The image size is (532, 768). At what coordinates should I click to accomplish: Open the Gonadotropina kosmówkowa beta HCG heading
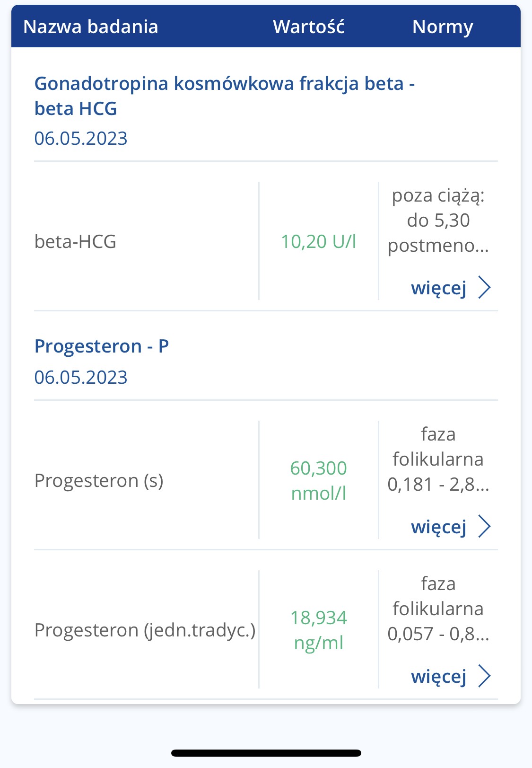pyautogui.click(x=224, y=96)
